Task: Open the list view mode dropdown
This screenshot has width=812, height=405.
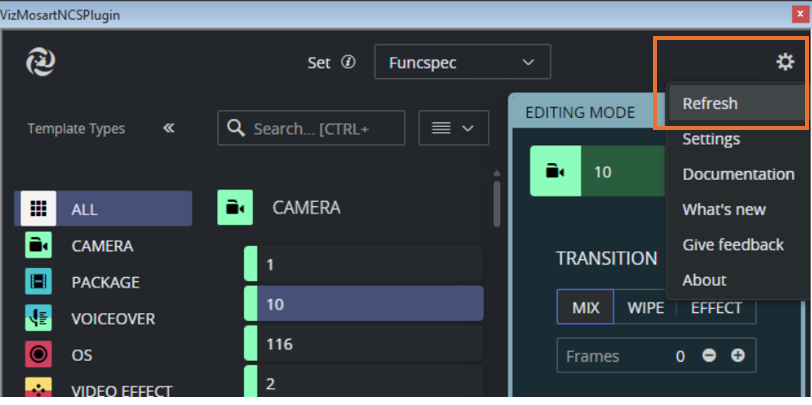Action: tap(454, 128)
